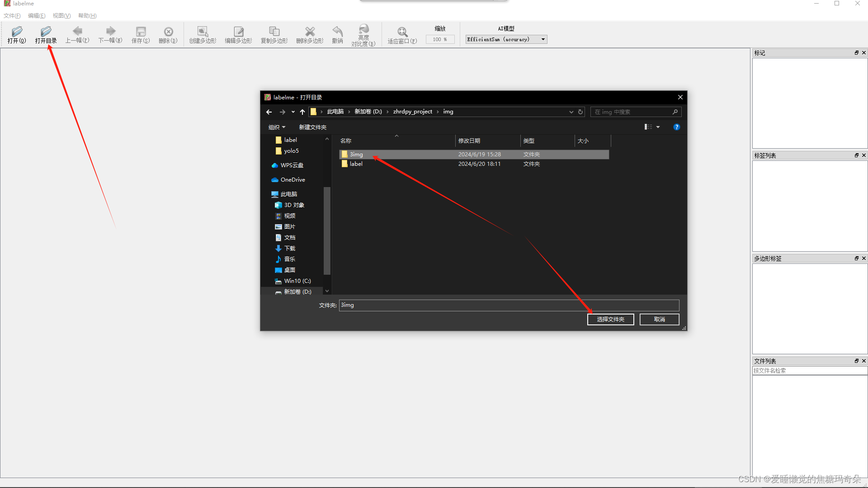Click the Edit Polygons tool icon
Viewport: 868px width, 488px height.
coord(238,32)
